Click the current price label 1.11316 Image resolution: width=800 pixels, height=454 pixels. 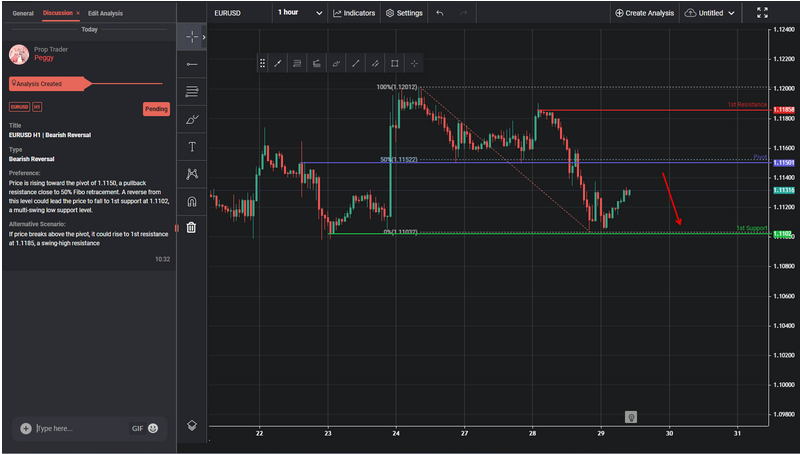pos(784,190)
